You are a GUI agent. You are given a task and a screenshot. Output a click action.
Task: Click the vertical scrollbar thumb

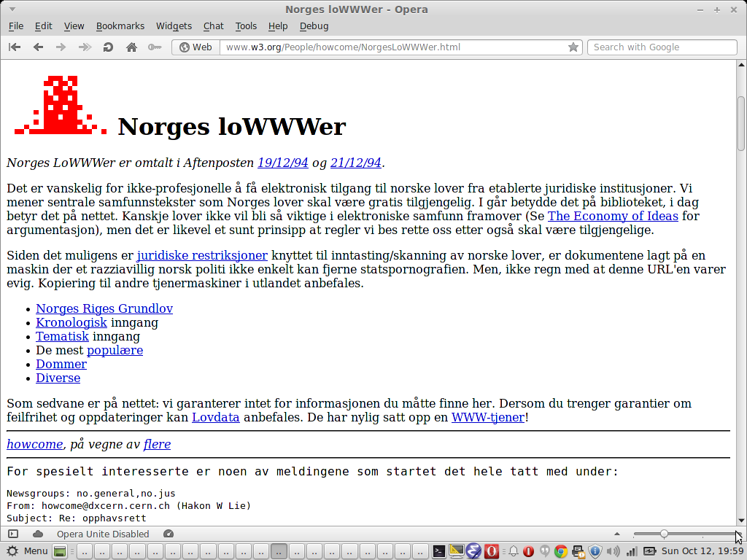741,124
